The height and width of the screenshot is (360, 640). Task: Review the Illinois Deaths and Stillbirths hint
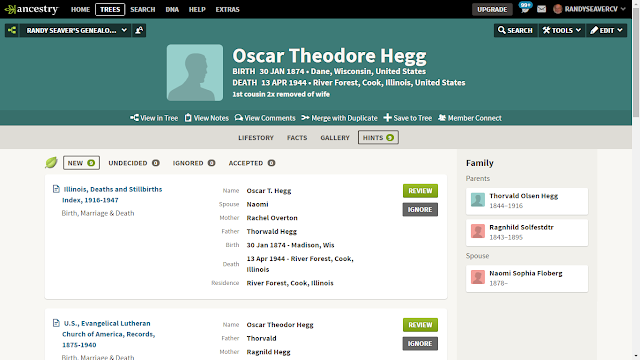[x=420, y=191]
